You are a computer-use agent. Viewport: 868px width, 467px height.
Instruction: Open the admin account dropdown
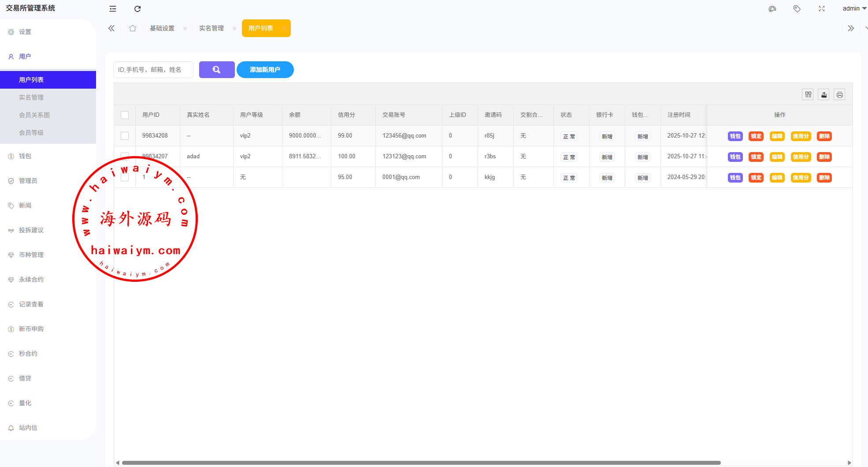click(854, 9)
